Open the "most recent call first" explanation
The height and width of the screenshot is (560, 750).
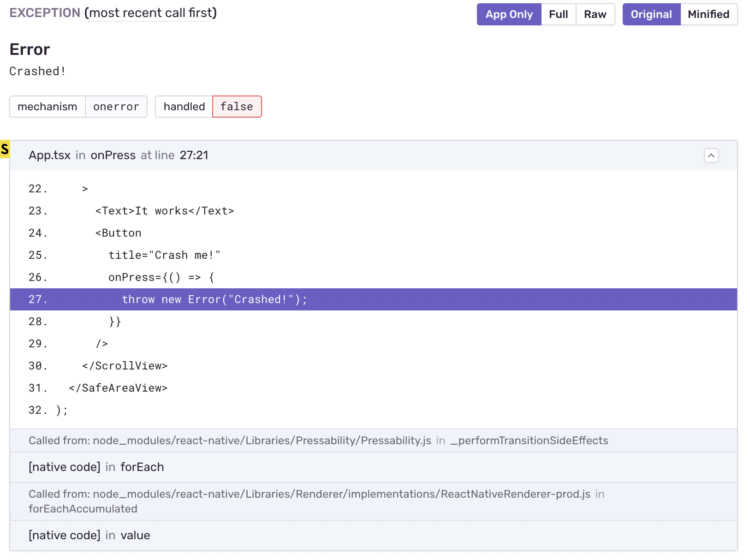(151, 13)
